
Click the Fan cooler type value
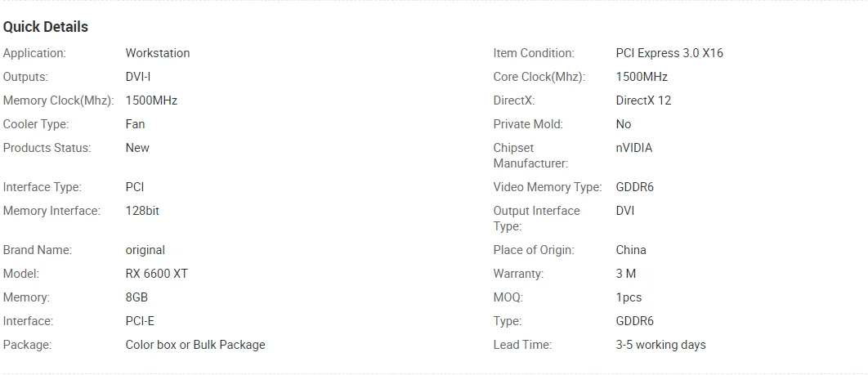[135, 124]
